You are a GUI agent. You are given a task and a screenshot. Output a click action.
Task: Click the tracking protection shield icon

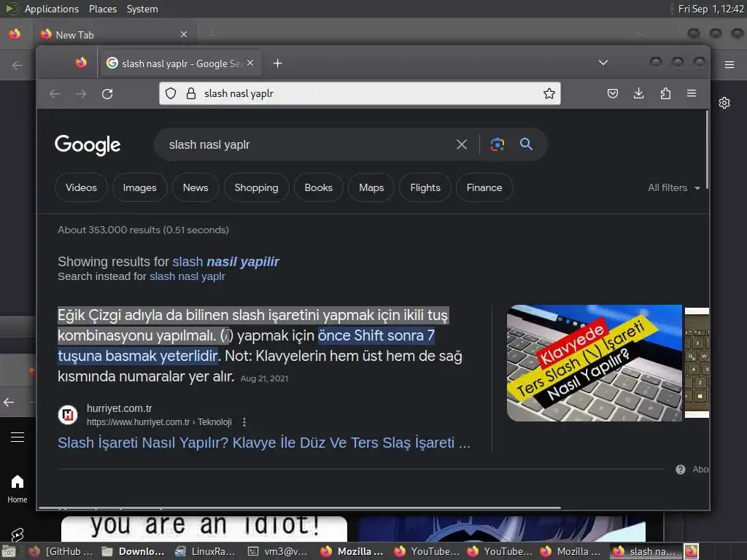click(x=171, y=93)
